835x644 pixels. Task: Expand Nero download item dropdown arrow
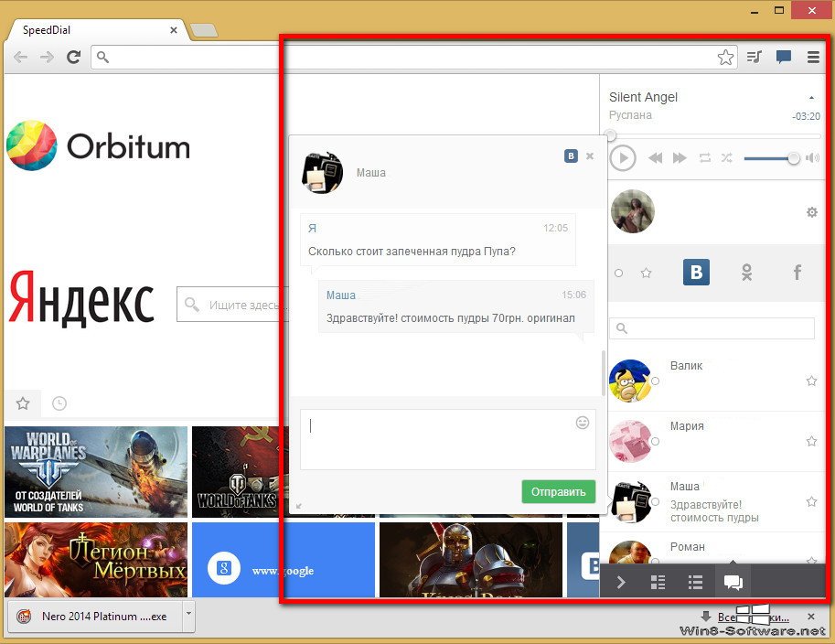click(x=188, y=617)
